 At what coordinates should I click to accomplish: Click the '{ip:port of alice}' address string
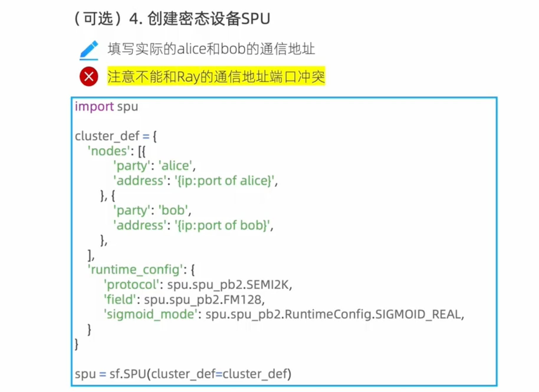point(225,181)
